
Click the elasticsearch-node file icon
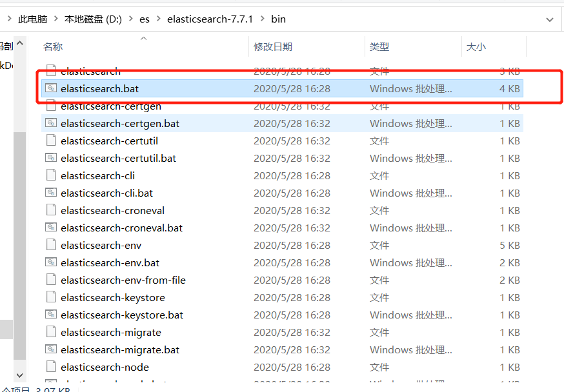51,367
